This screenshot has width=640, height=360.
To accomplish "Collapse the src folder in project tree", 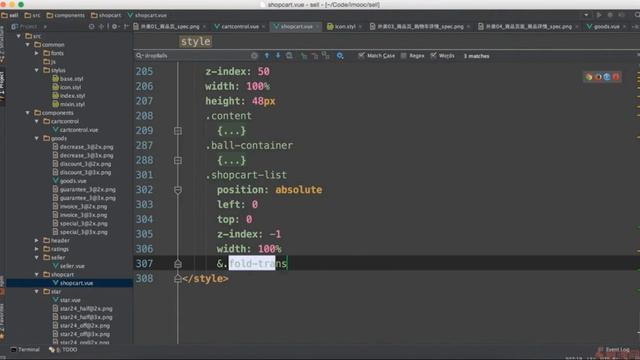I will 19,36.
